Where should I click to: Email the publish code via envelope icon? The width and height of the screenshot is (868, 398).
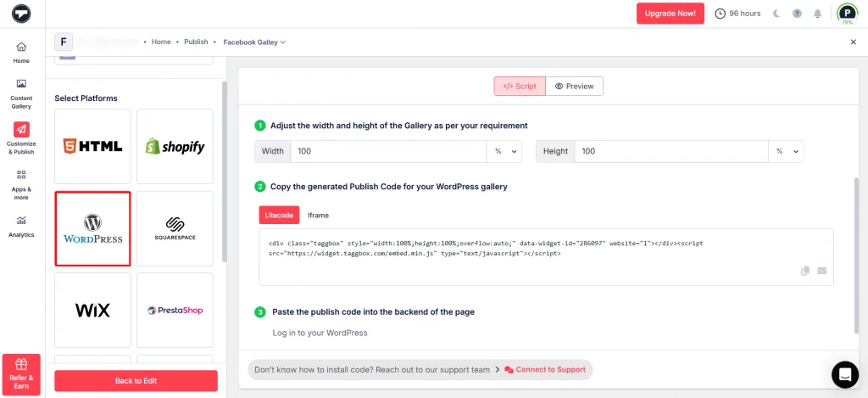[821, 271]
